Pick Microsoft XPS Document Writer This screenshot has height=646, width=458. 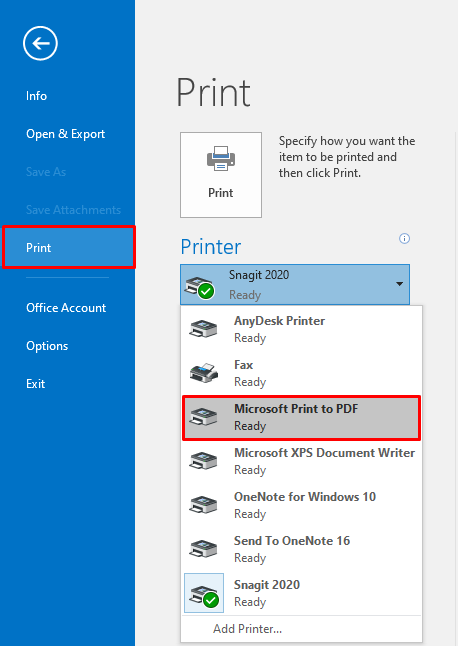click(x=302, y=461)
